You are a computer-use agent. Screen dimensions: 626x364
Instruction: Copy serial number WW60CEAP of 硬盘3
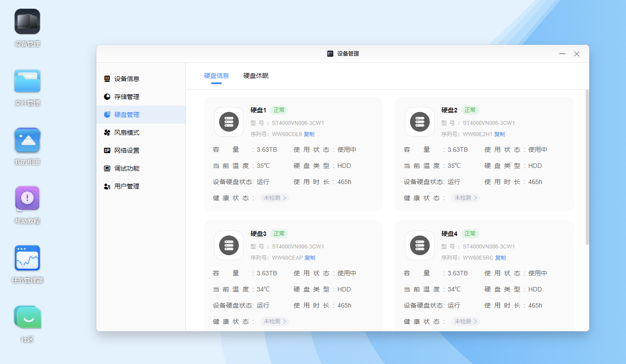point(310,258)
